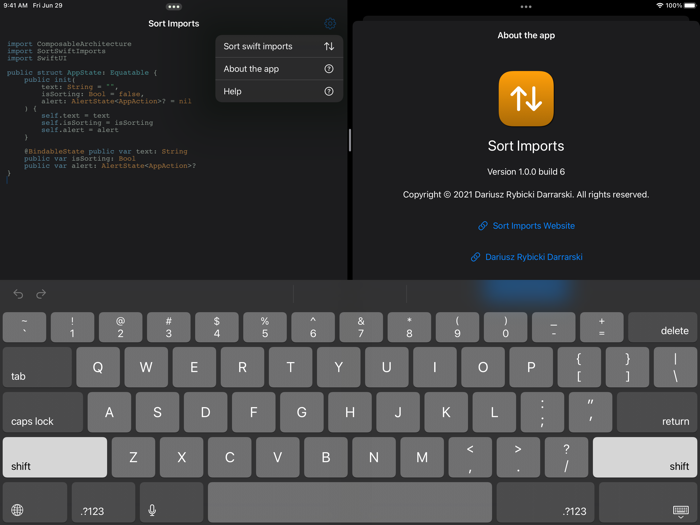Tap the microphone dictation key
Screen dimensions: 700x525
pos(171,502)
